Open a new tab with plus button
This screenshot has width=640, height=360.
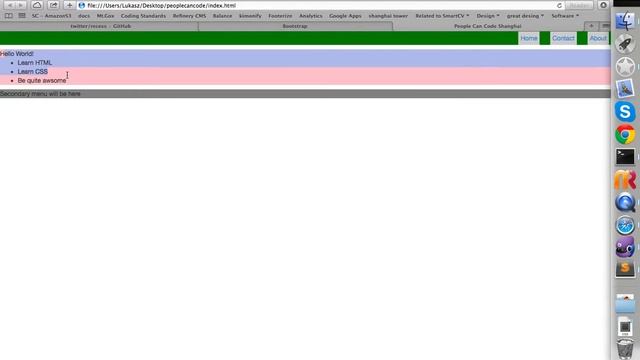591,26
